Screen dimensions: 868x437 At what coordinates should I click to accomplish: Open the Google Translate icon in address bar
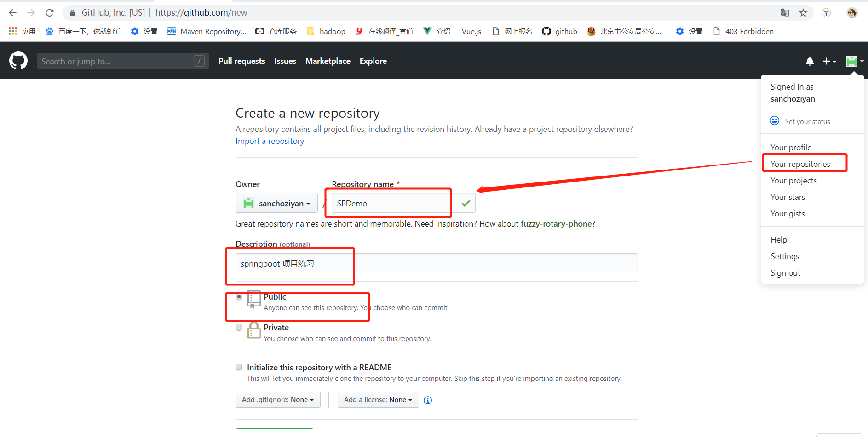pyautogui.click(x=784, y=12)
